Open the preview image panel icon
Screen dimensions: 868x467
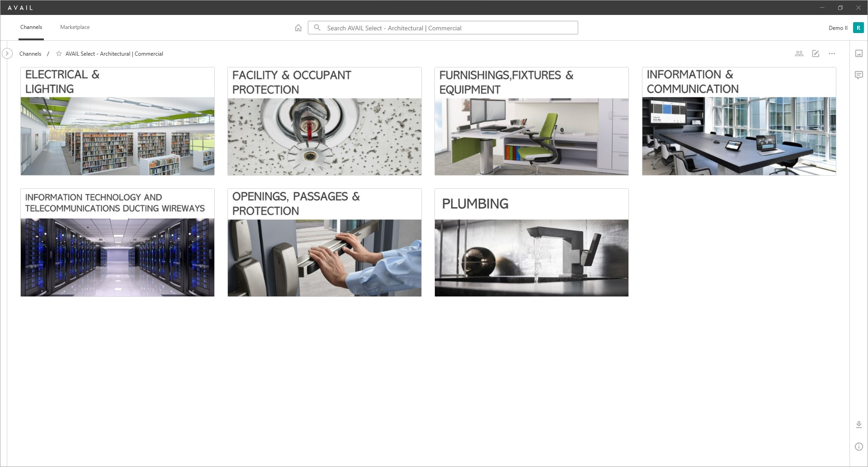tap(859, 53)
